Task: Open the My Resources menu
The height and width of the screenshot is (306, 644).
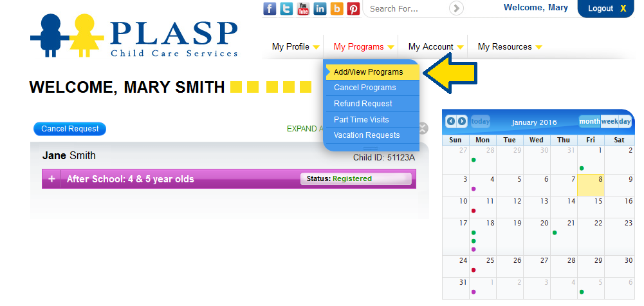Action: pyautogui.click(x=510, y=47)
